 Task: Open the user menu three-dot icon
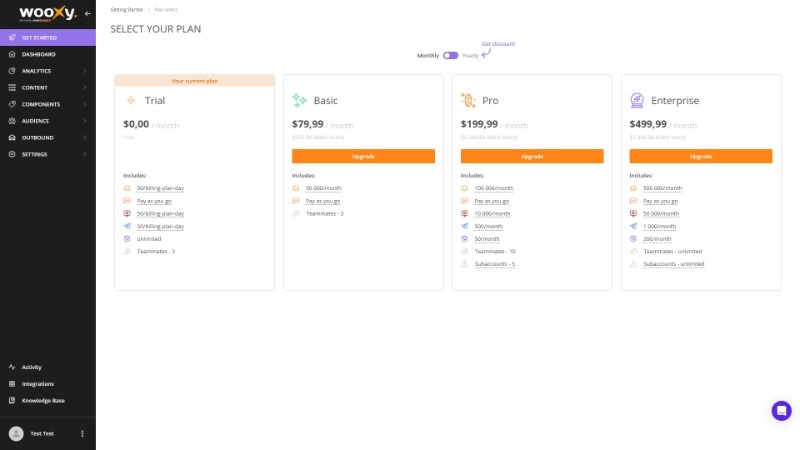point(82,434)
